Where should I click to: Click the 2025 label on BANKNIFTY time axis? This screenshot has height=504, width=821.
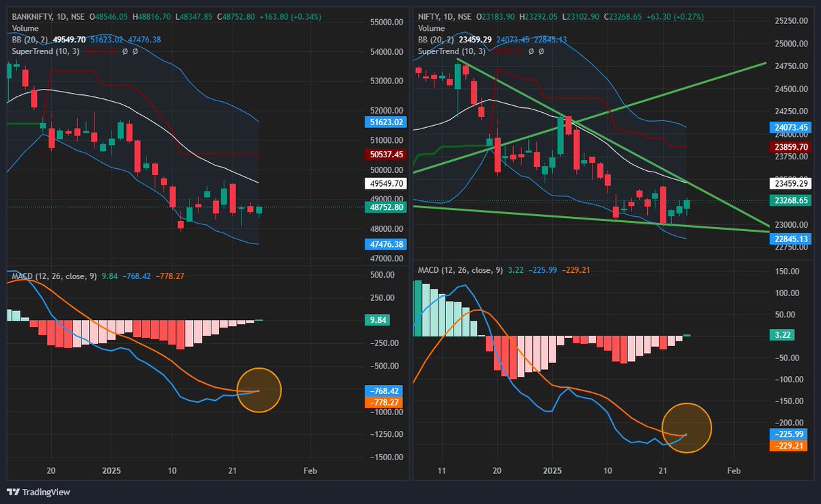[112, 471]
